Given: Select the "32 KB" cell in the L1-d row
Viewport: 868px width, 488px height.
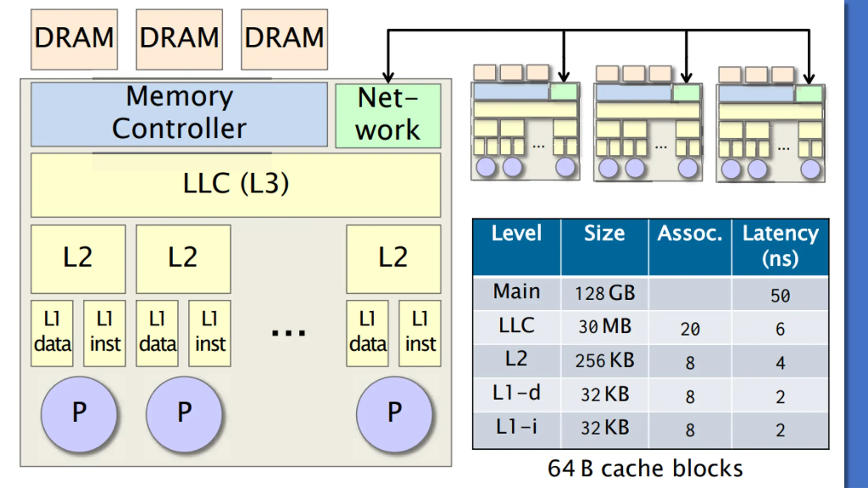Looking at the screenshot, I should (605, 394).
